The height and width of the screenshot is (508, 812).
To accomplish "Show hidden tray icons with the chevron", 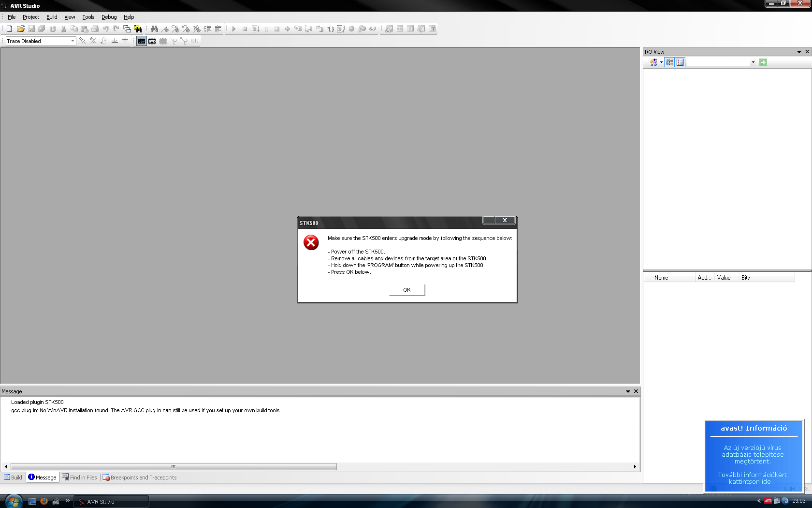I will pos(759,501).
